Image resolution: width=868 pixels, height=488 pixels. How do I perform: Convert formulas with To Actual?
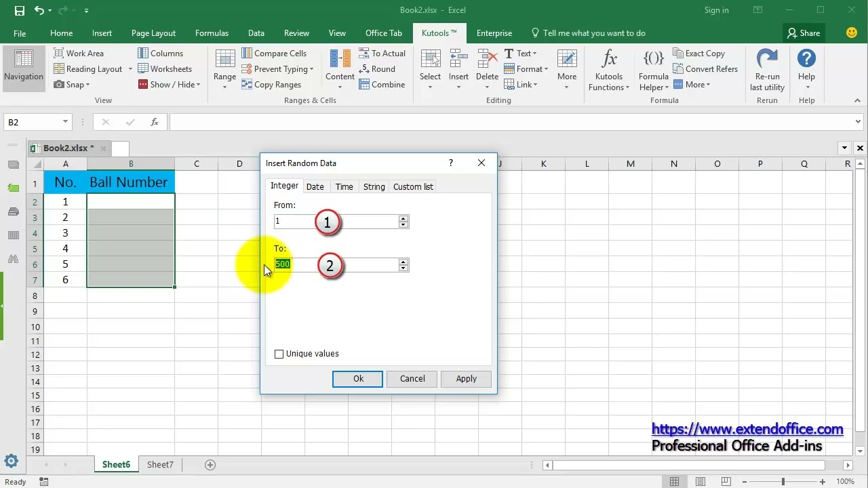(x=382, y=54)
